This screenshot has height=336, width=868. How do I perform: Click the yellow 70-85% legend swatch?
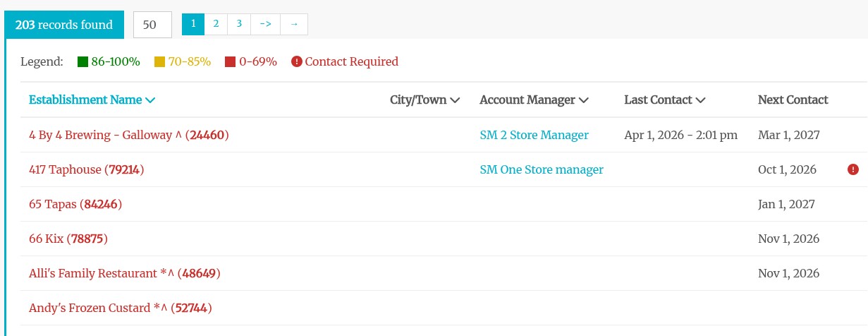pos(159,62)
